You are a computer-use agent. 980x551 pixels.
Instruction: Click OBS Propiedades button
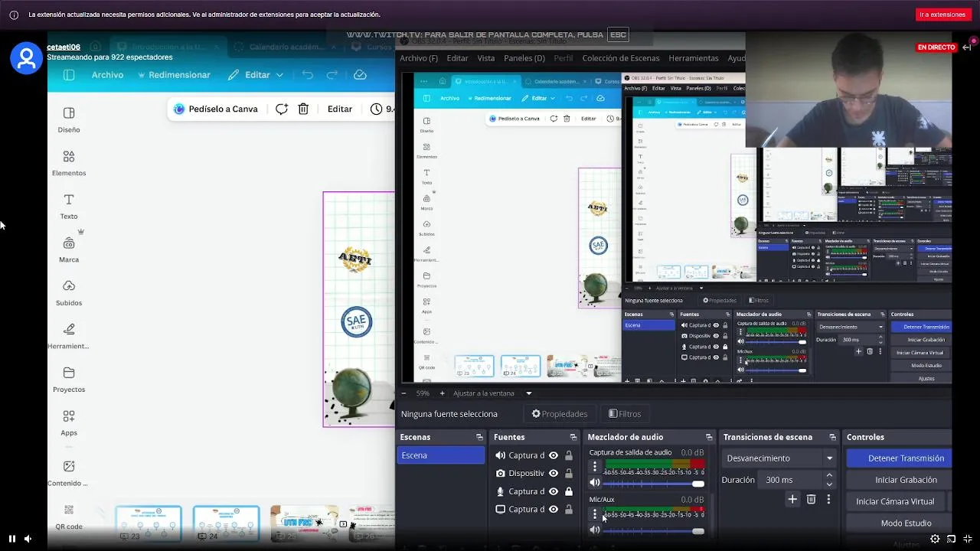[x=560, y=414]
